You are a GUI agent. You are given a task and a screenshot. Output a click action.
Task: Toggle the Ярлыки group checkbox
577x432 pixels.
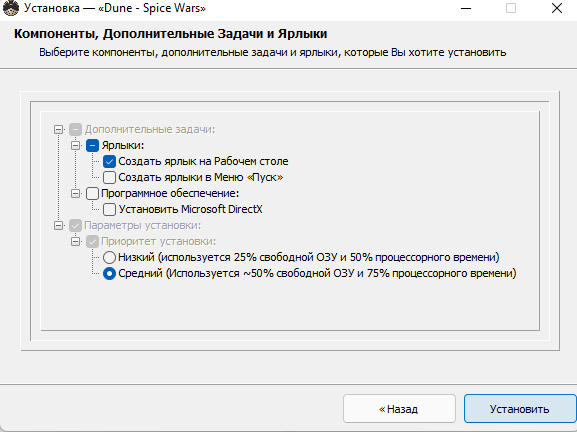pos(92,145)
